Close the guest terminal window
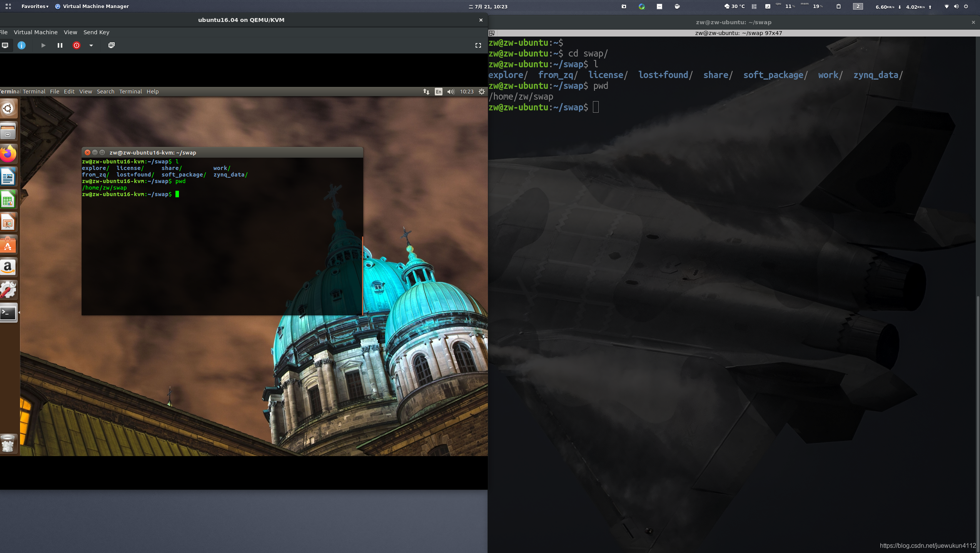Image resolution: width=980 pixels, height=553 pixels. [x=88, y=153]
